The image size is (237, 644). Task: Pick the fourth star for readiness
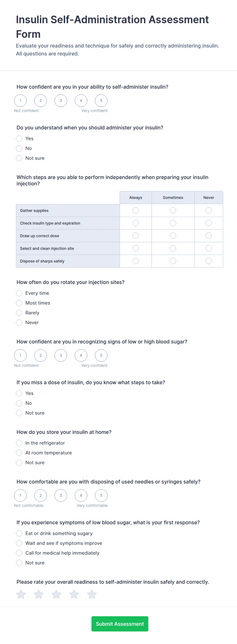(x=74, y=594)
